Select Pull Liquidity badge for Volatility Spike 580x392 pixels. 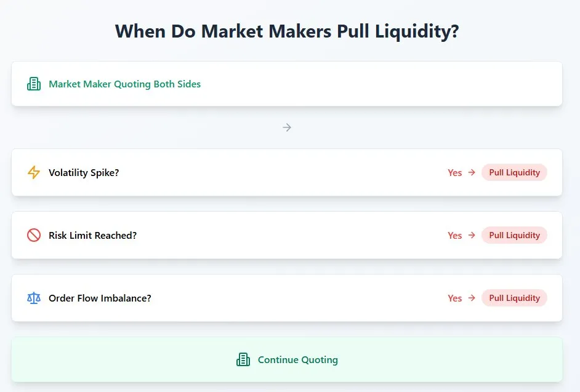514,172
